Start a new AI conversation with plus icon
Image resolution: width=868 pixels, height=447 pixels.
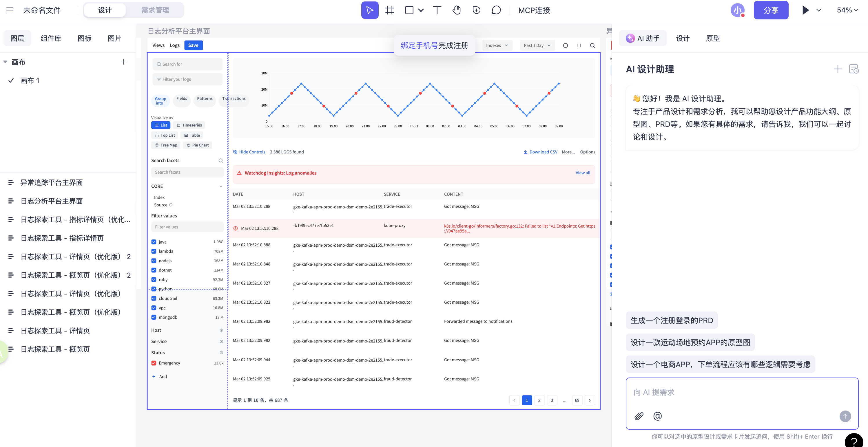[838, 69]
